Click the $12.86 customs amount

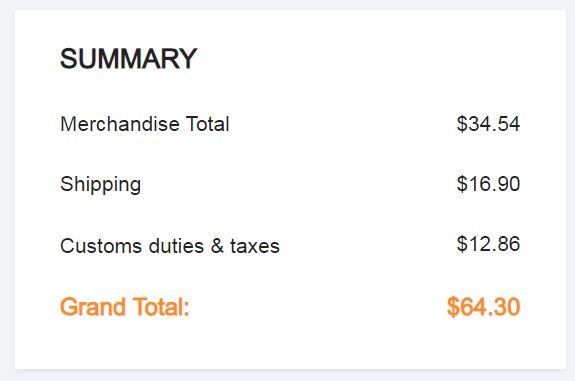click(488, 244)
